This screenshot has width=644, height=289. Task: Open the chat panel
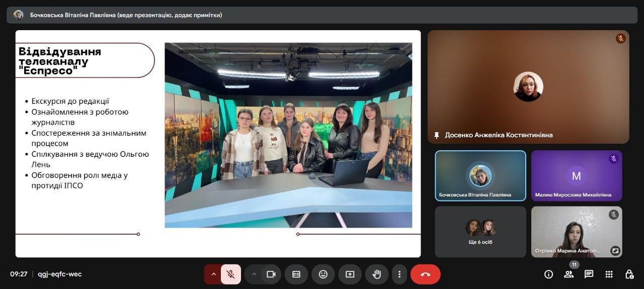pyautogui.click(x=589, y=274)
